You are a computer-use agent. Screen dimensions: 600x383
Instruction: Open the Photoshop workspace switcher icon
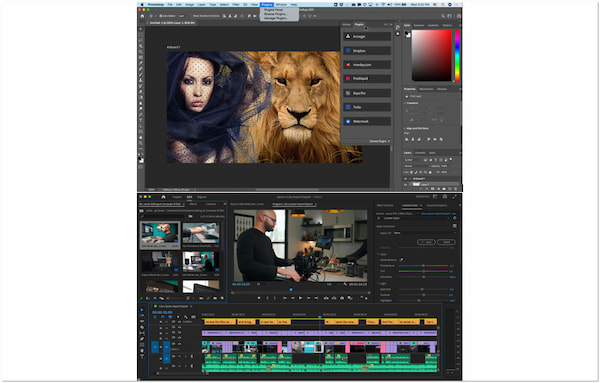click(450, 16)
